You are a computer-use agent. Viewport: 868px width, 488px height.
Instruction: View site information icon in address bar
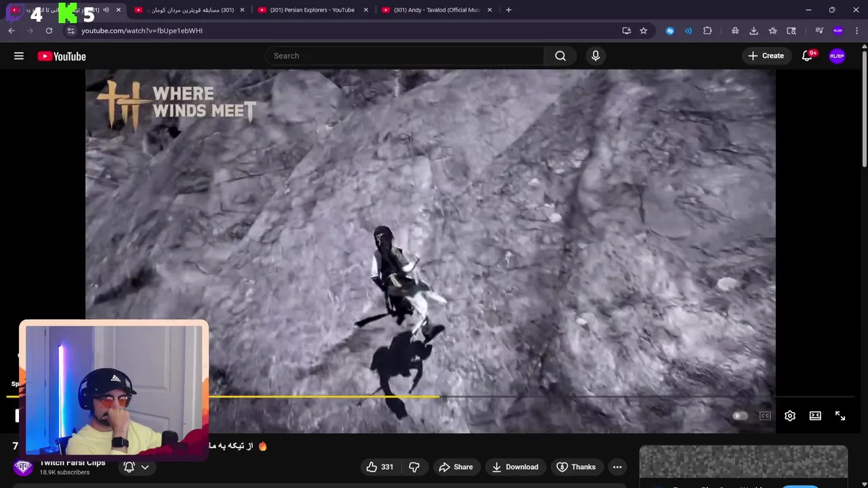pyautogui.click(x=71, y=30)
